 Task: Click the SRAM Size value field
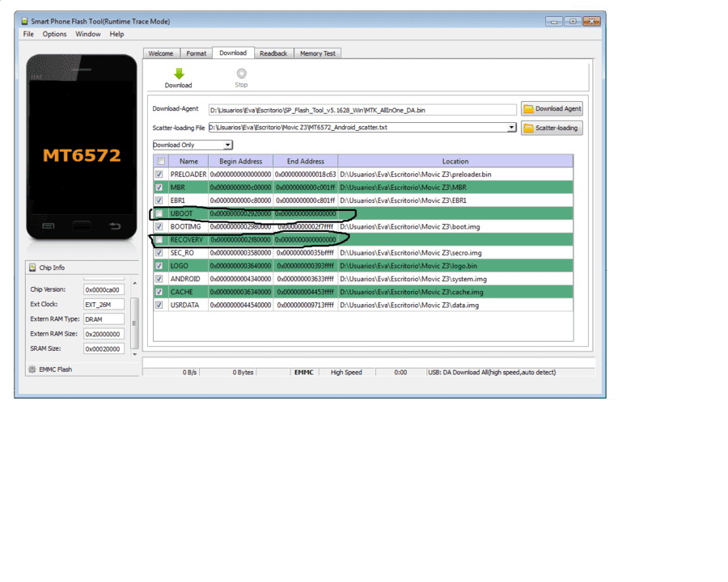104,349
